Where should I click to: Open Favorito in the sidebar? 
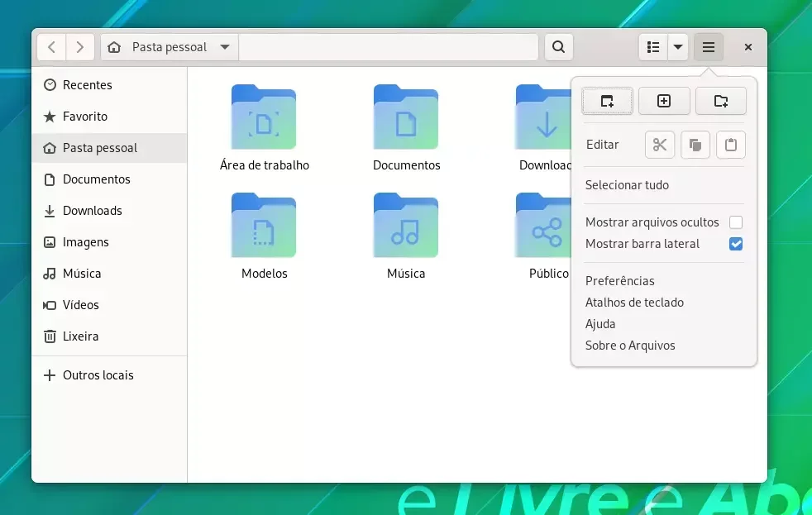[109, 117]
